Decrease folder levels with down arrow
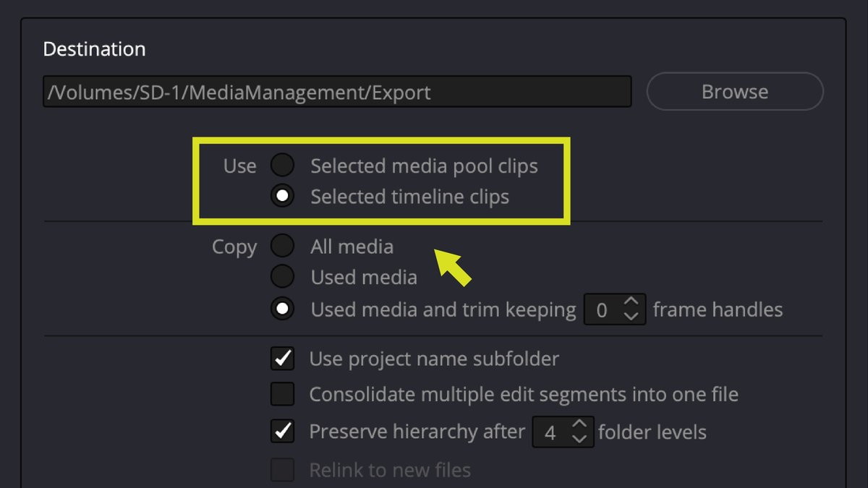The width and height of the screenshot is (868, 488). (579, 439)
